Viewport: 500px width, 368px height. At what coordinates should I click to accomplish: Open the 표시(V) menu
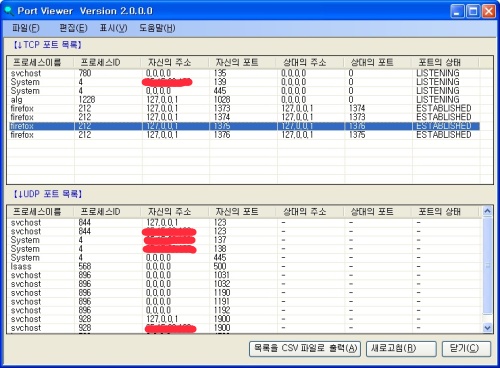[113, 28]
